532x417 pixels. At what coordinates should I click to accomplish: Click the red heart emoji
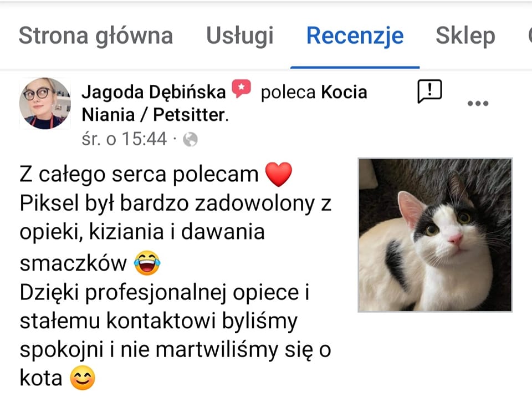tap(279, 174)
